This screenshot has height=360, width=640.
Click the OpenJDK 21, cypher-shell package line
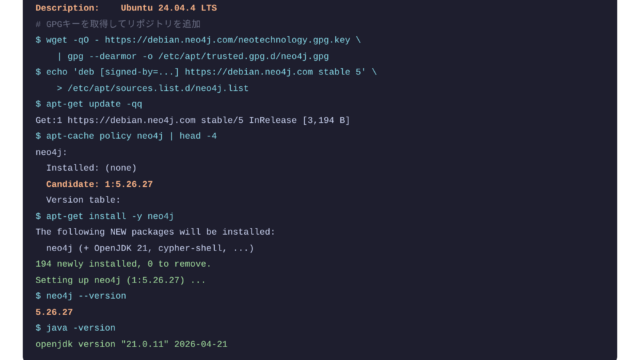click(x=150, y=248)
